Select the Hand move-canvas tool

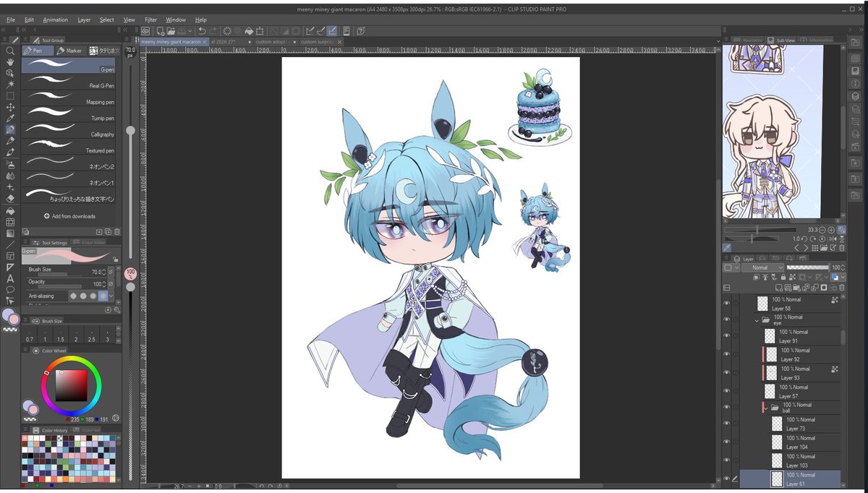10,62
